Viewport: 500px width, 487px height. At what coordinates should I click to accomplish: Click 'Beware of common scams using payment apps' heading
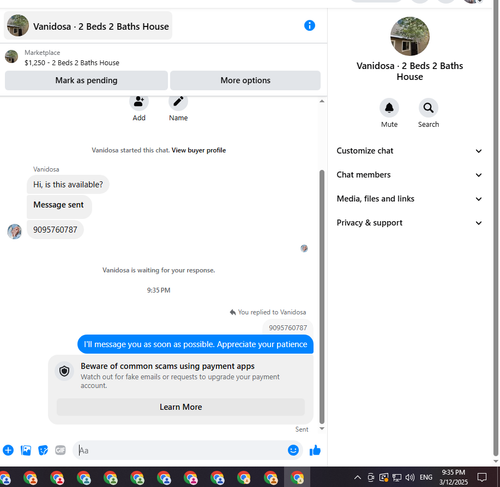[167, 366]
